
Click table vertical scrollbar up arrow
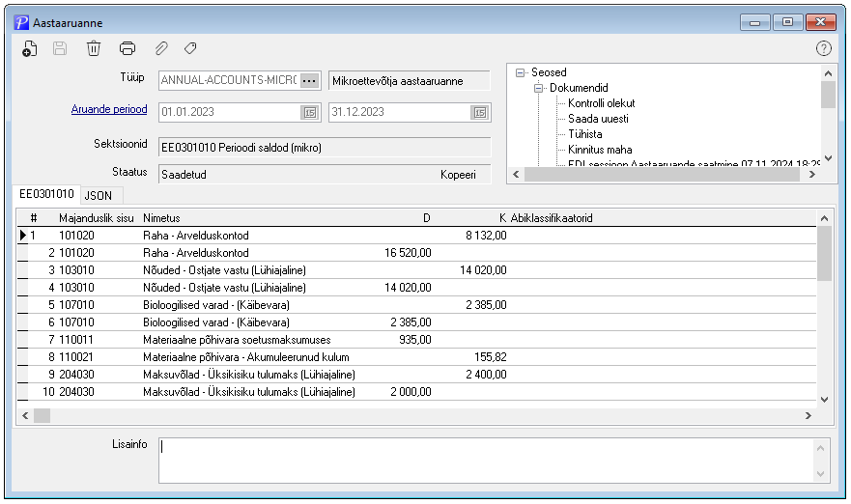pyautogui.click(x=824, y=218)
